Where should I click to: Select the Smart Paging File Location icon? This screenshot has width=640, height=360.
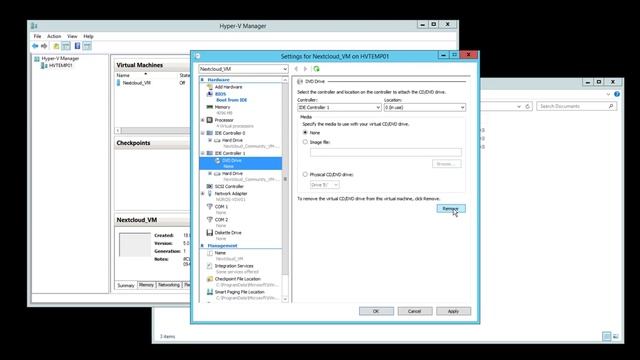pos(210,292)
